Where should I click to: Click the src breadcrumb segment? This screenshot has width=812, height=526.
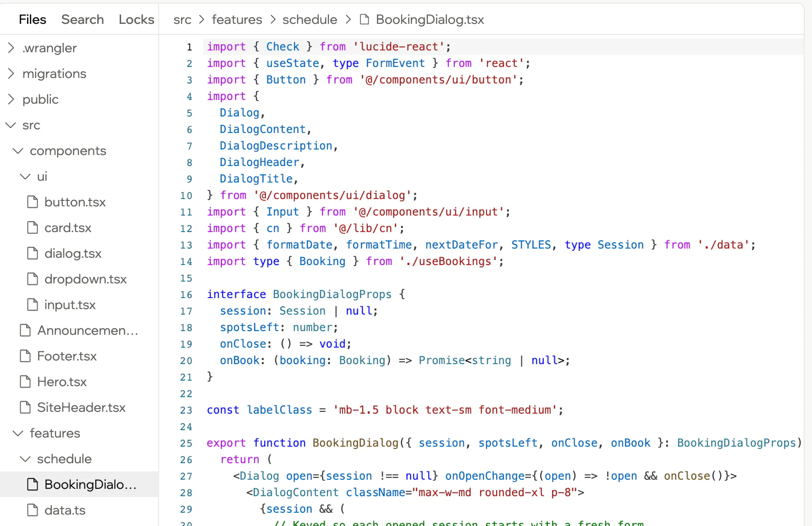click(x=182, y=19)
